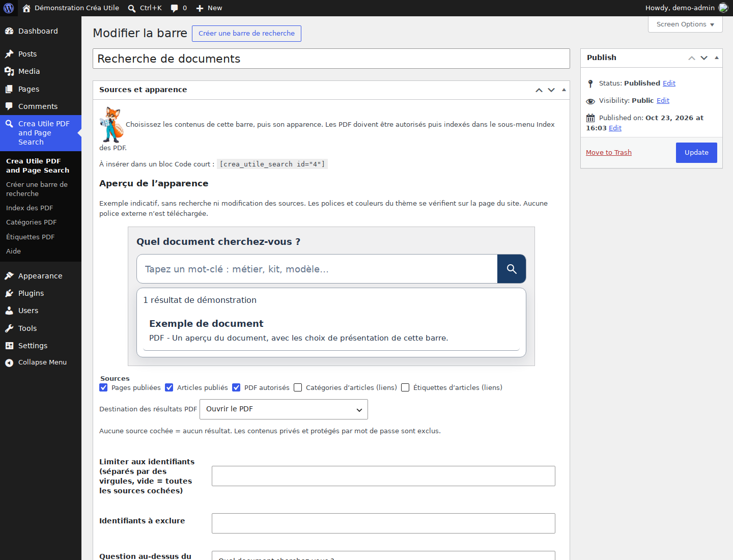The image size is (733, 560).
Task: Click the Dashboard gauge icon
Action: point(9,31)
